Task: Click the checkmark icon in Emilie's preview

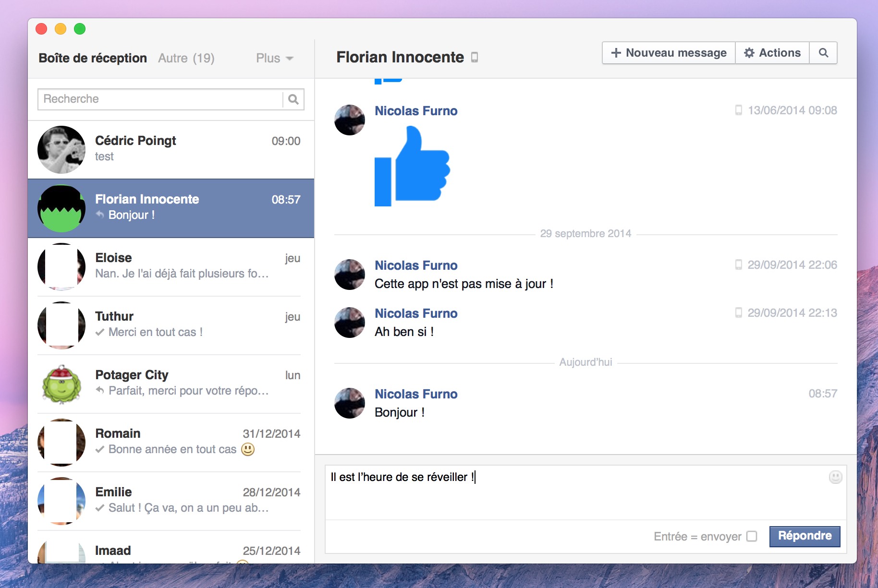Action: coord(100,508)
